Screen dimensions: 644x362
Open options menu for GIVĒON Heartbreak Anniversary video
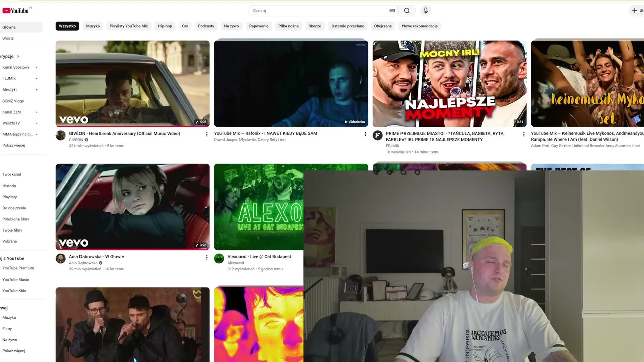[207, 134]
